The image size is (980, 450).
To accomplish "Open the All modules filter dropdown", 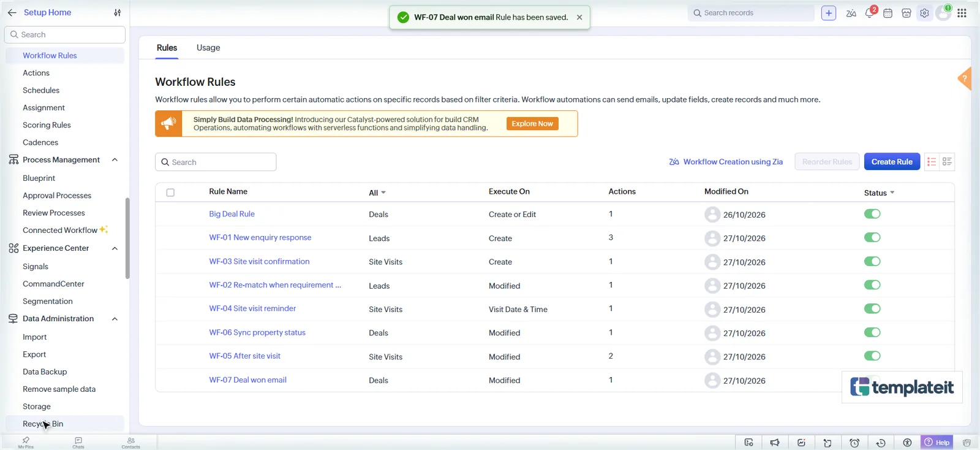I will 377,193.
